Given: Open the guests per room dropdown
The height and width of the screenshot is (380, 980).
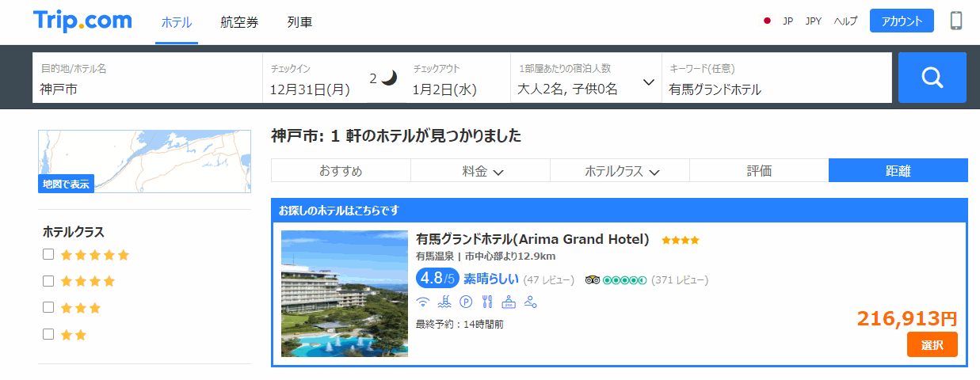Looking at the screenshot, I should point(586,78).
